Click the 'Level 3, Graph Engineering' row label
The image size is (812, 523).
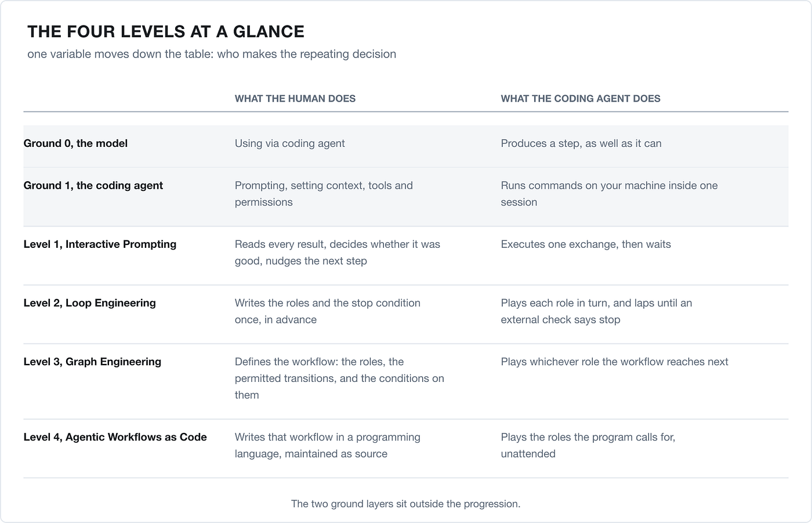click(92, 361)
